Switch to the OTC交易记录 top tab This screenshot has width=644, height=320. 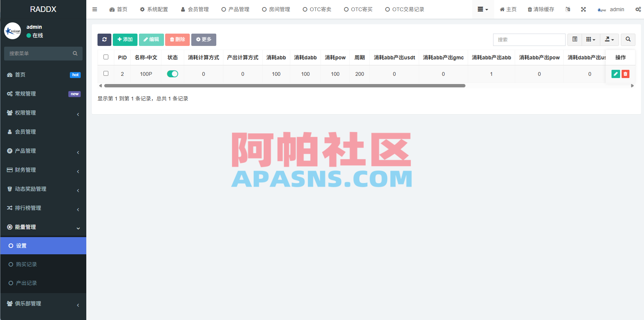pyautogui.click(x=405, y=9)
